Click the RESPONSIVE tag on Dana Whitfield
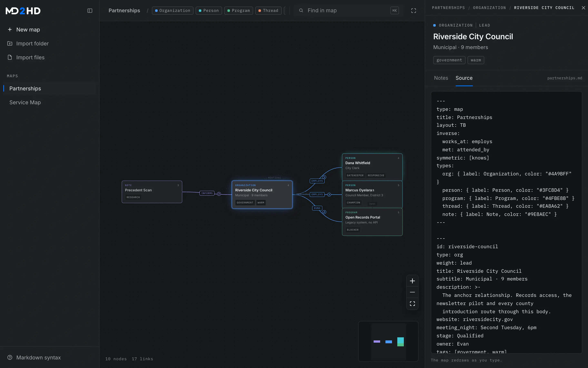 click(376, 175)
